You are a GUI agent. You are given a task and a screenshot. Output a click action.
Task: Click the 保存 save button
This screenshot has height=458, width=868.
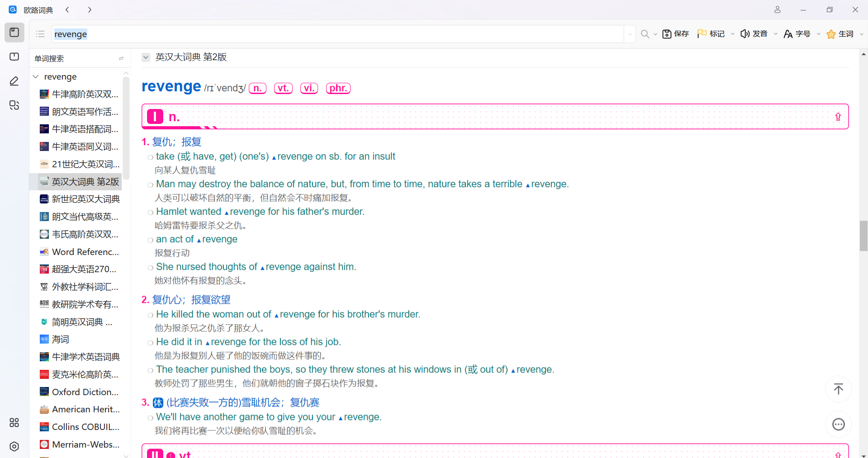[x=676, y=34]
